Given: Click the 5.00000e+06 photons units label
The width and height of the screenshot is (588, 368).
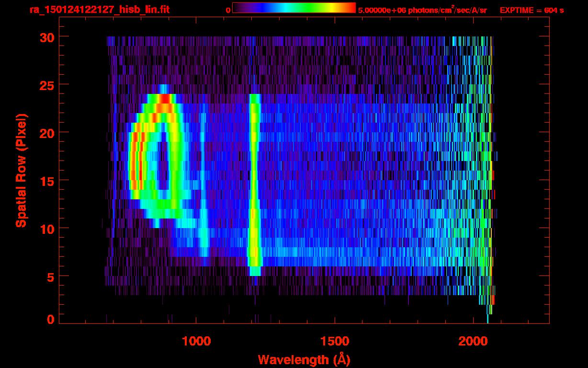Looking at the screenshot, I should (422, 10).
